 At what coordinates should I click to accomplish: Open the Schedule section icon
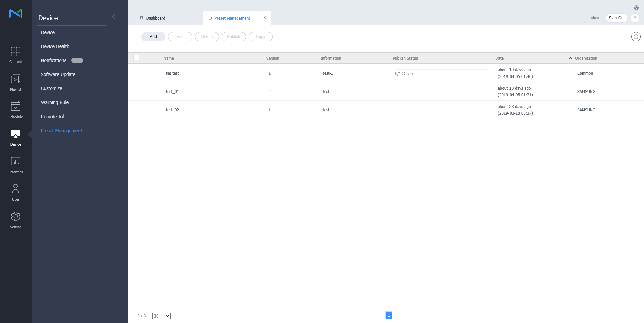pos(16,107)
